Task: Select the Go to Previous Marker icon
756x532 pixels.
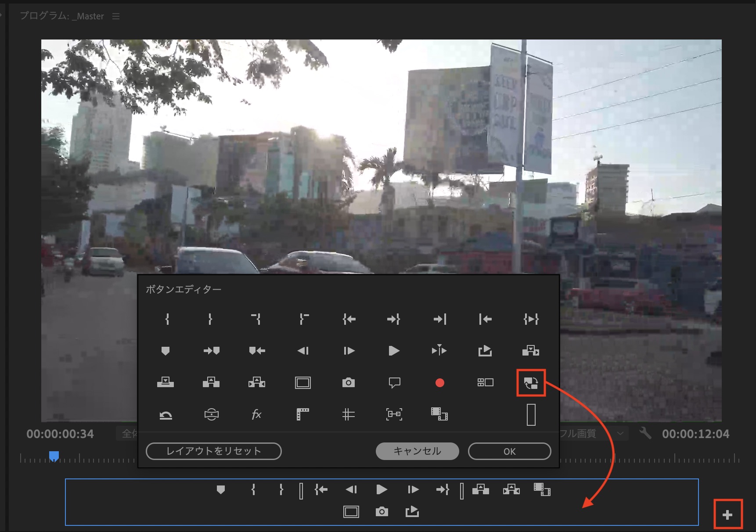Action: click(x=257, y=351)
